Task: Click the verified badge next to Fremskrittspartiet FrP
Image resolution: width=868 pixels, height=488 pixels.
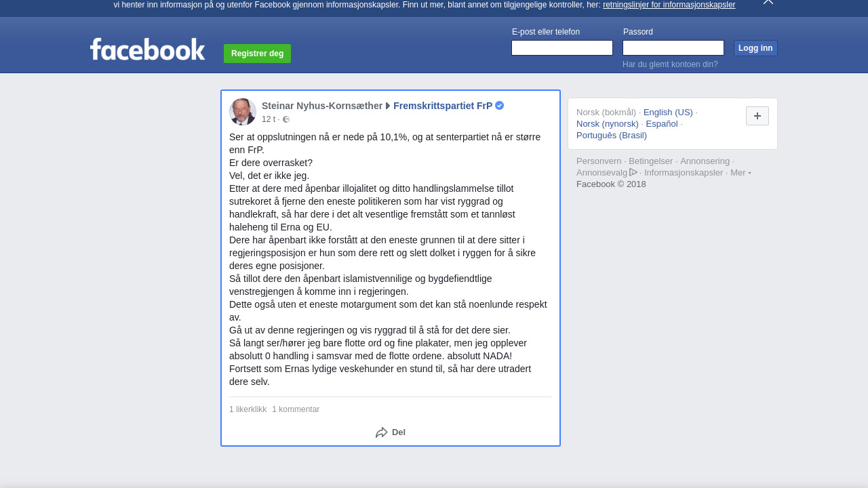Action: click(x=500, y=106)
